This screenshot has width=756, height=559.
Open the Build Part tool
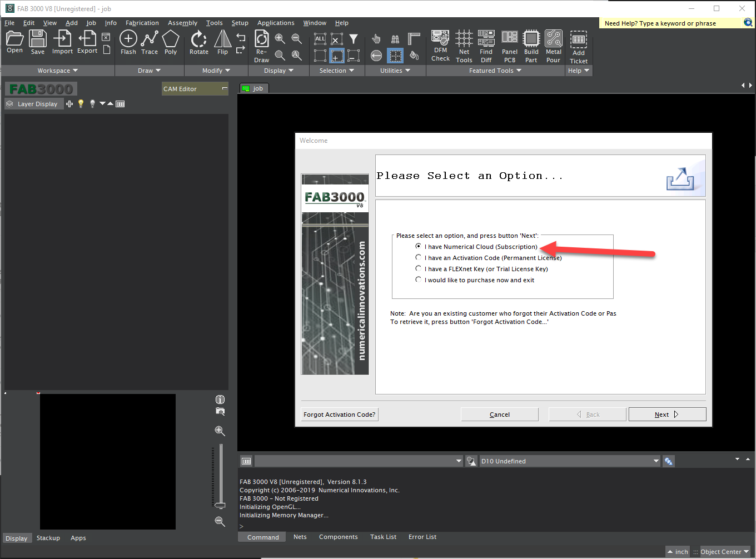tap(531, 47)
